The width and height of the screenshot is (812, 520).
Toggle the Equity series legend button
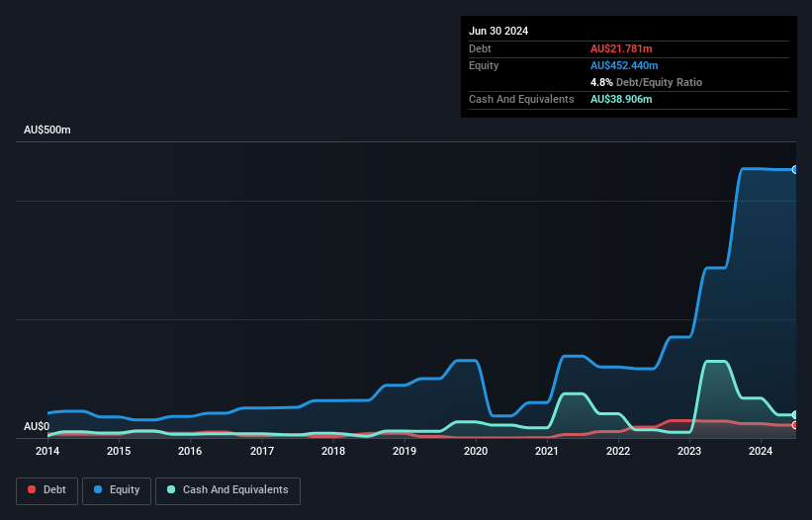[x=117, y=490]
